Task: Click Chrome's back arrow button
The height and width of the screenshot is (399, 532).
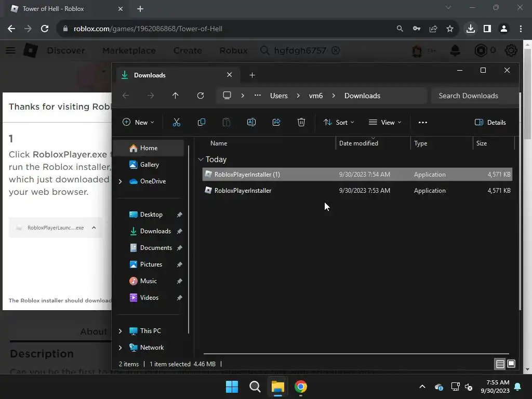Action: pos(11,29)
